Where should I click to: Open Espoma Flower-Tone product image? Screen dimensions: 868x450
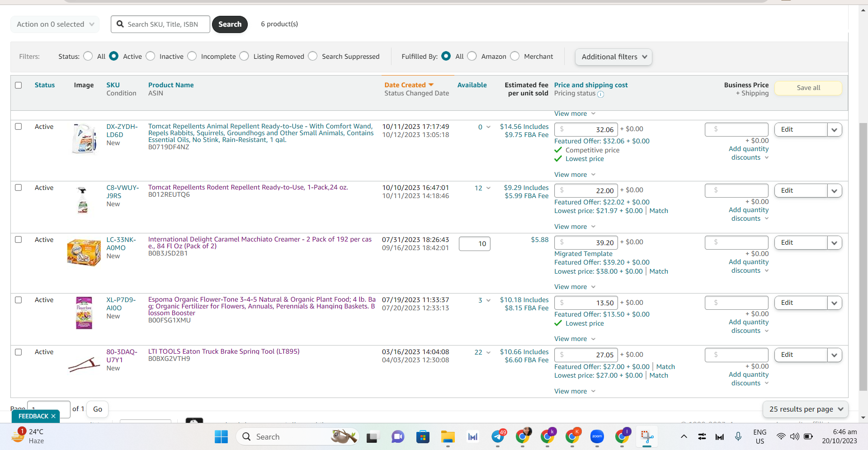point(84,313)
